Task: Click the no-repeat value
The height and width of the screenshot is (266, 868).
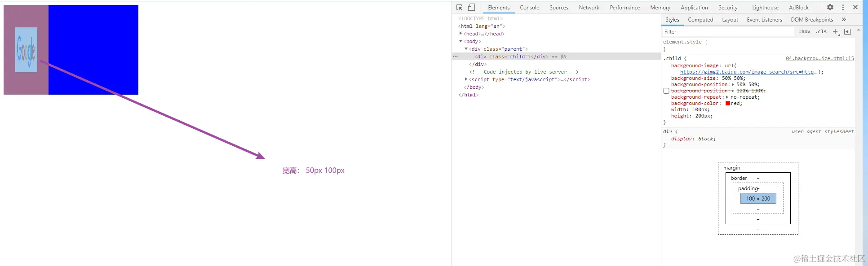Action: click(744, 97)
